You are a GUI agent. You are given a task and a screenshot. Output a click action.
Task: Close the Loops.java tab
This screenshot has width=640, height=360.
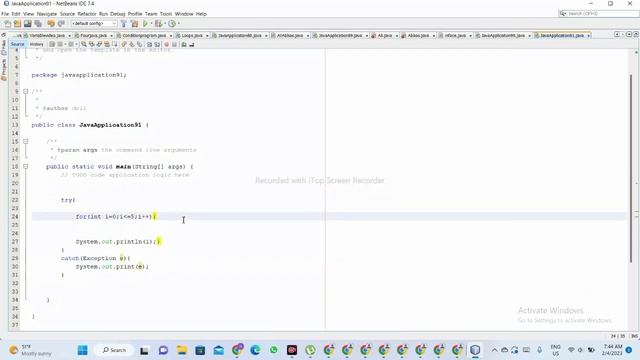(x=207, y=36)
